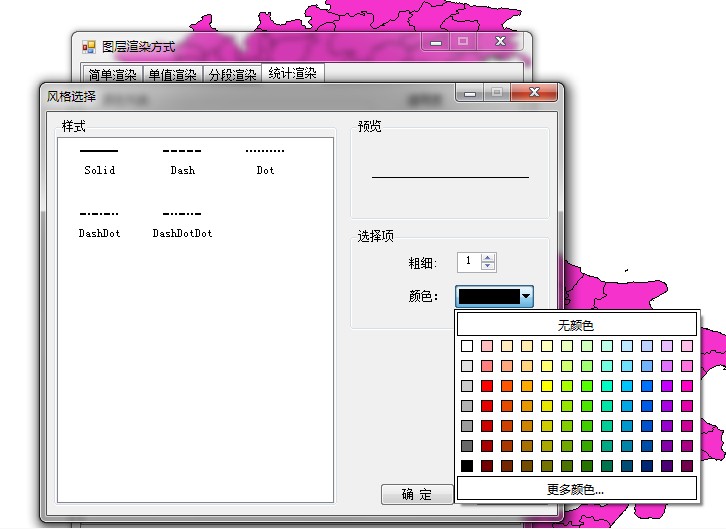This screenshot has height=529, width=726.
Task: Open 更多颜色 more colors dialog
Action: click(576, 489)
